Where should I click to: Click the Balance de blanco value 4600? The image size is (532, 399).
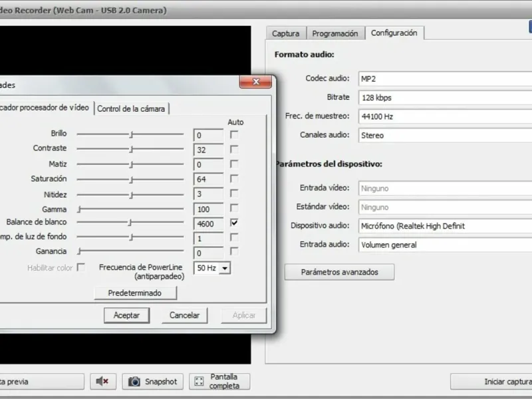(x=208, y=224)
